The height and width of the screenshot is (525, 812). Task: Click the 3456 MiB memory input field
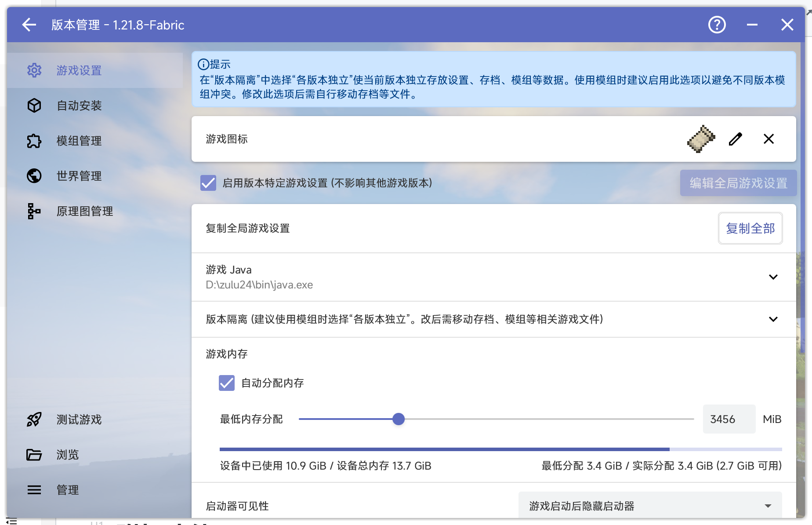pyautogui.click(x=729, y=419)
